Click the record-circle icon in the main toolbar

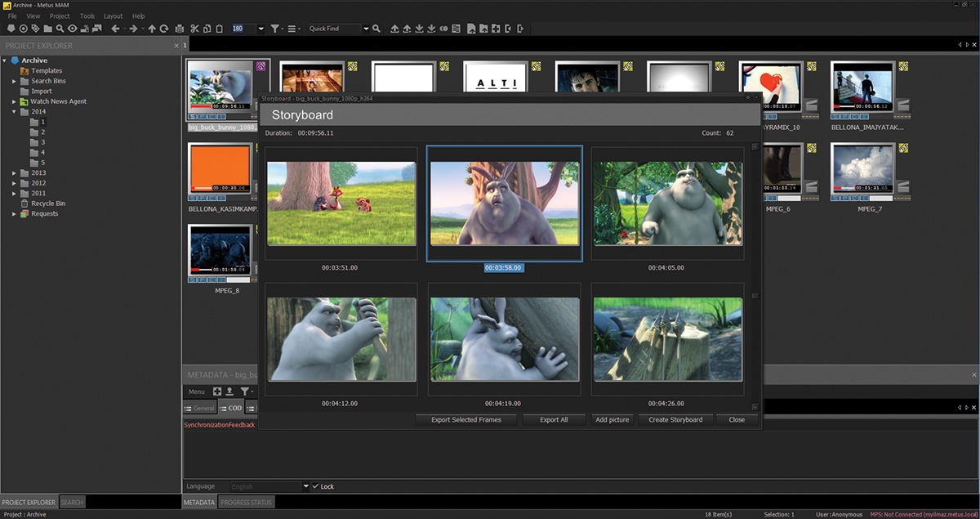pos(24,29)
